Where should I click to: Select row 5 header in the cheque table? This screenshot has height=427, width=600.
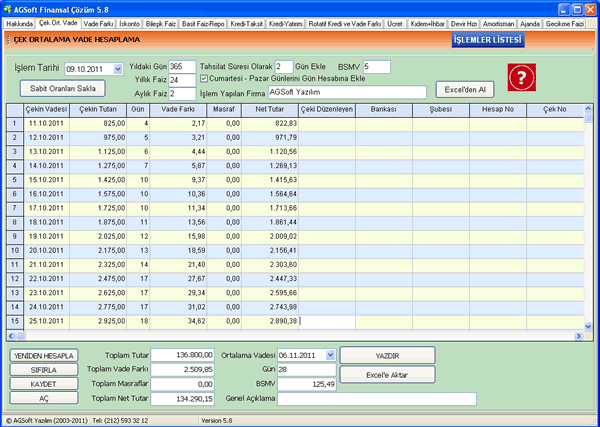(14, 180)
